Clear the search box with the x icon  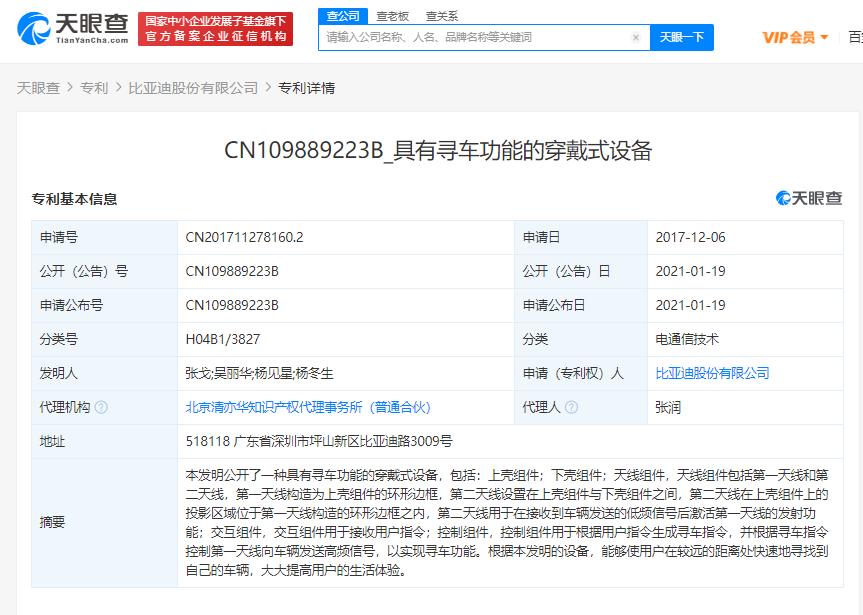click(636, 37)
